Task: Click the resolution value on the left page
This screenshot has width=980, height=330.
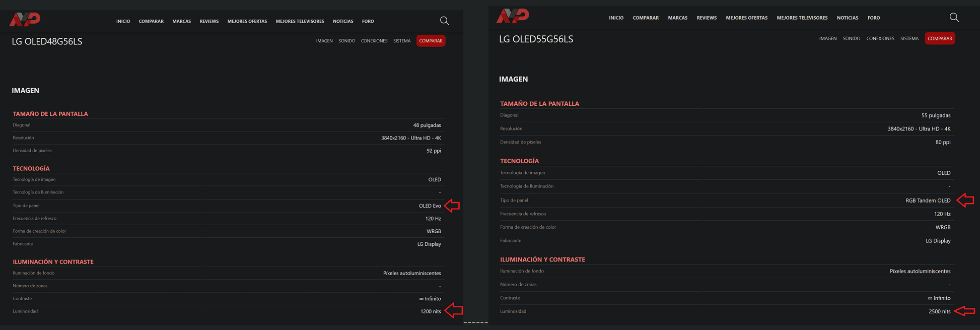Action: coord(411,138)
